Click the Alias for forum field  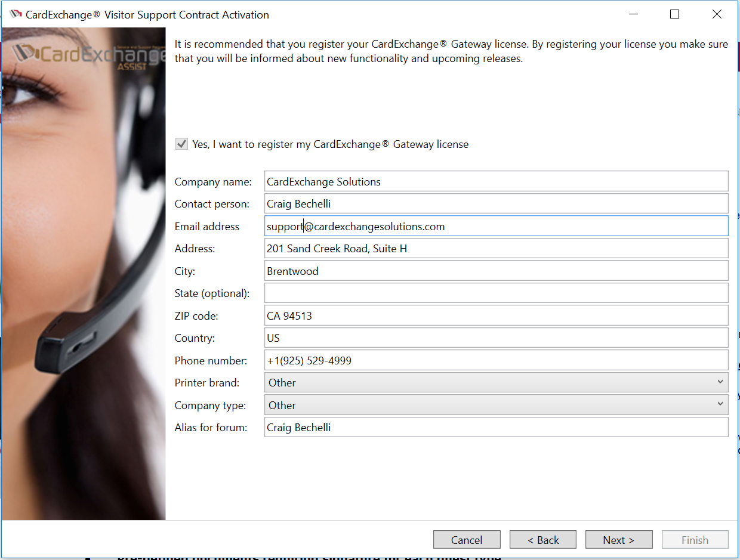click(496, 427)
